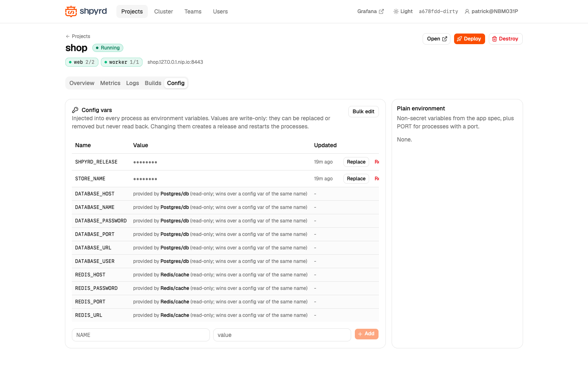
Task: Click the rocket icon in Deploy
Action: coord(459,39)
